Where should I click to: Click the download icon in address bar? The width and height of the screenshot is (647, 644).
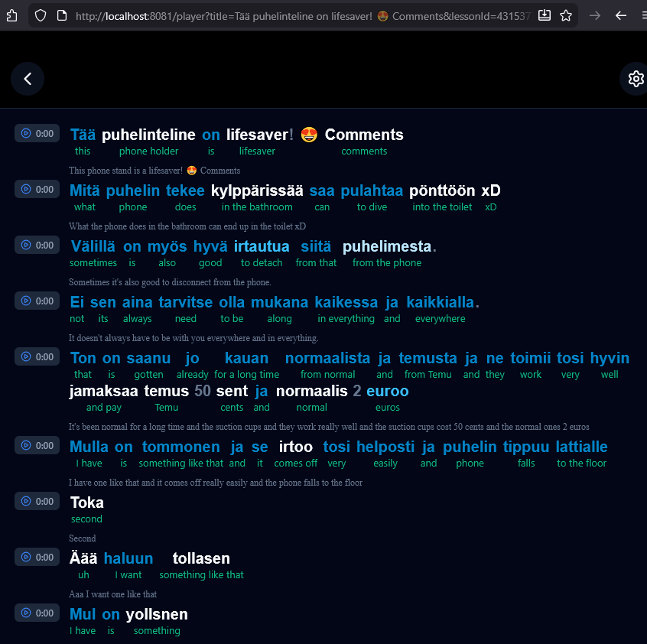click(545, 15)
